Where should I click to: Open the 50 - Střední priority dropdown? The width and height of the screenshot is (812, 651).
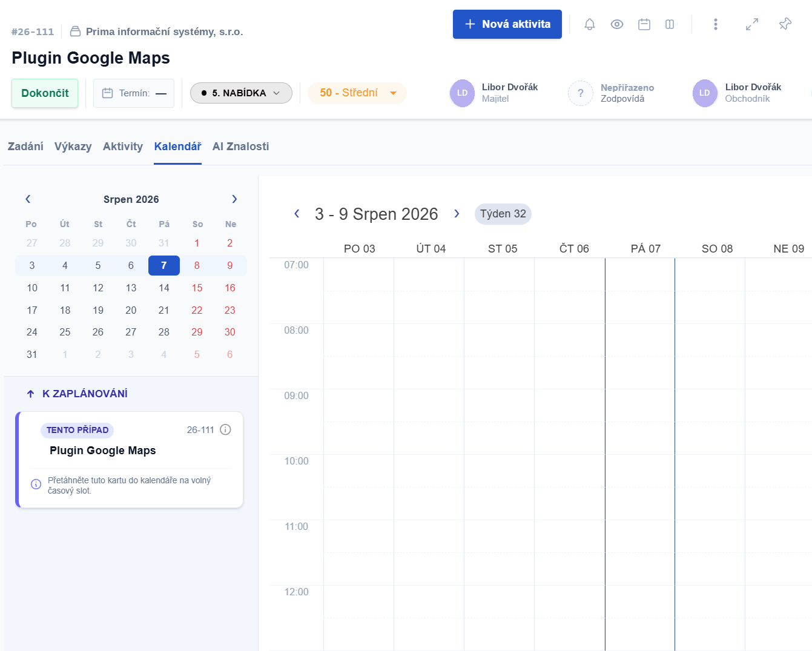(x=357, y=93)
